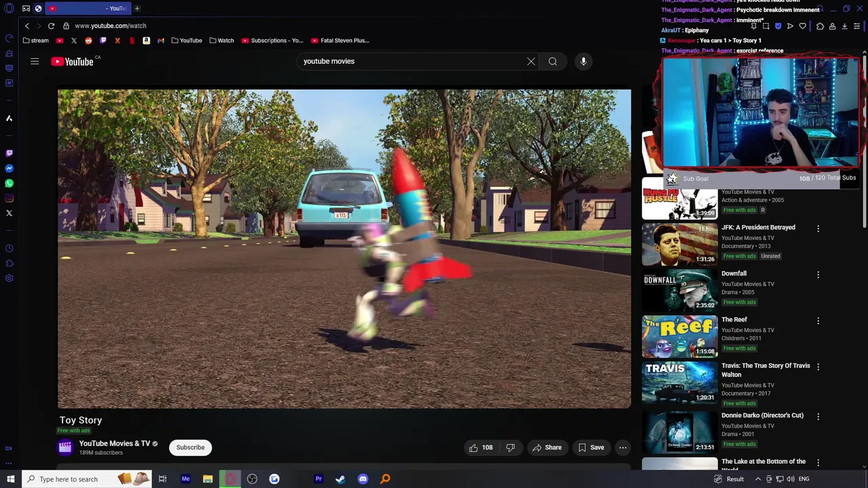868x488 pixels.
Task: Open Messenger in Opera sidebar
Action: coord(9,168)
